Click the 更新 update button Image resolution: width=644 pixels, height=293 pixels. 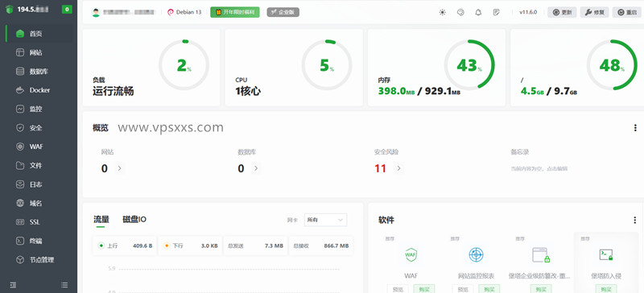pyautogui.click(x=562, y=12)
